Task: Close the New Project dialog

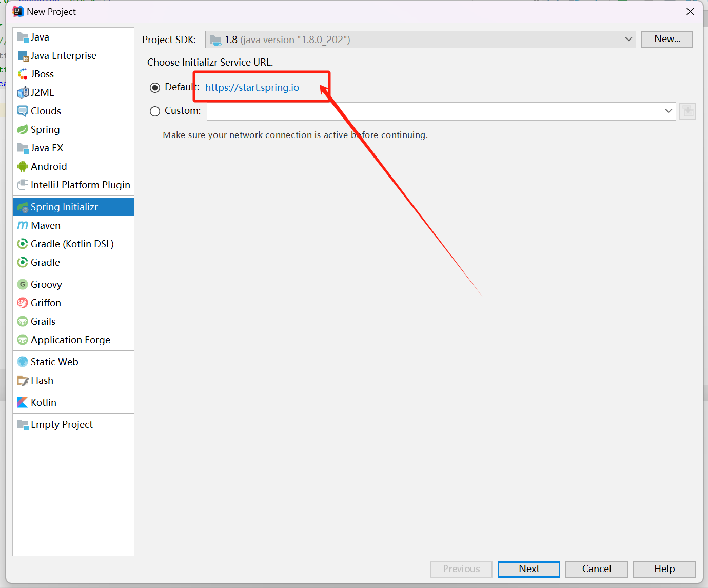Action: [x=690, y=11]
